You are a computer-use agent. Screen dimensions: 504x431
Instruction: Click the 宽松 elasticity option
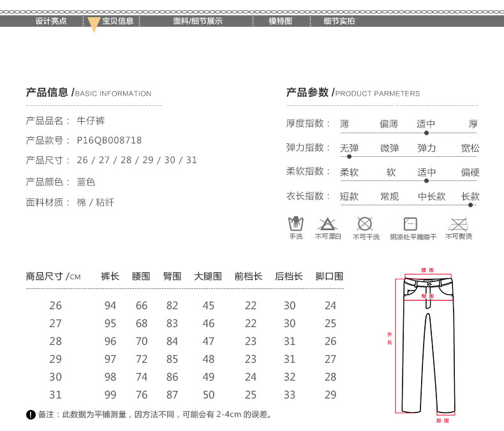coord(470,148)
